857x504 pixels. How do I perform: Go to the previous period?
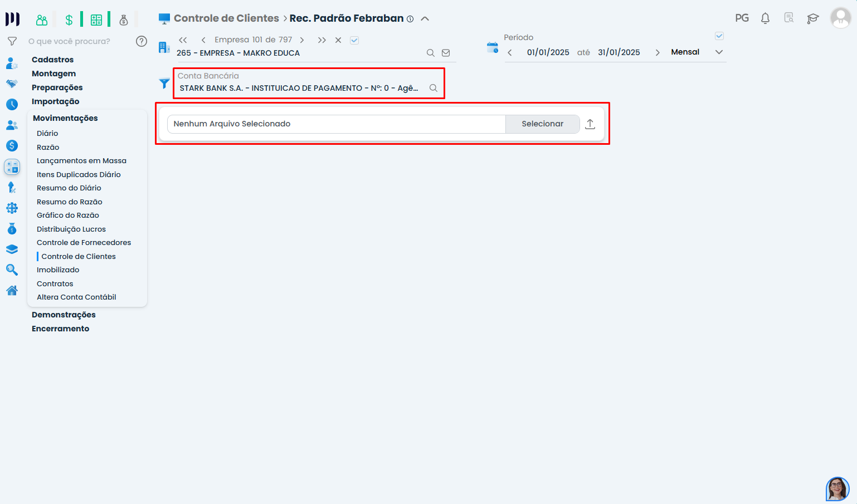(510, 52)
